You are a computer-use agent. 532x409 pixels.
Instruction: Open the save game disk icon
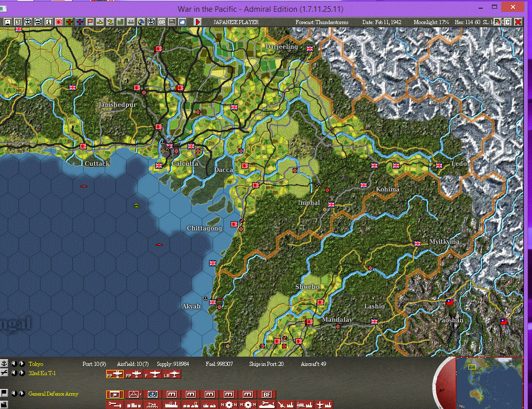coord(8,22)
